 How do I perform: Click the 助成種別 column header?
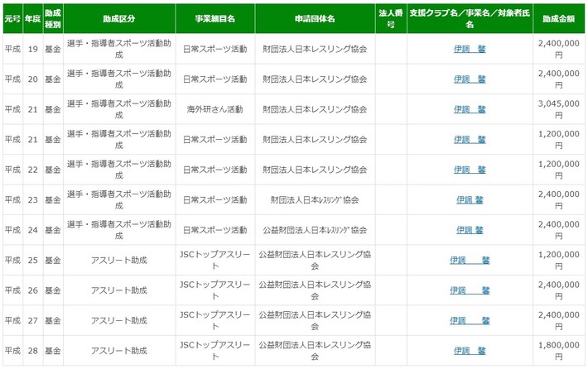point(53,19)
